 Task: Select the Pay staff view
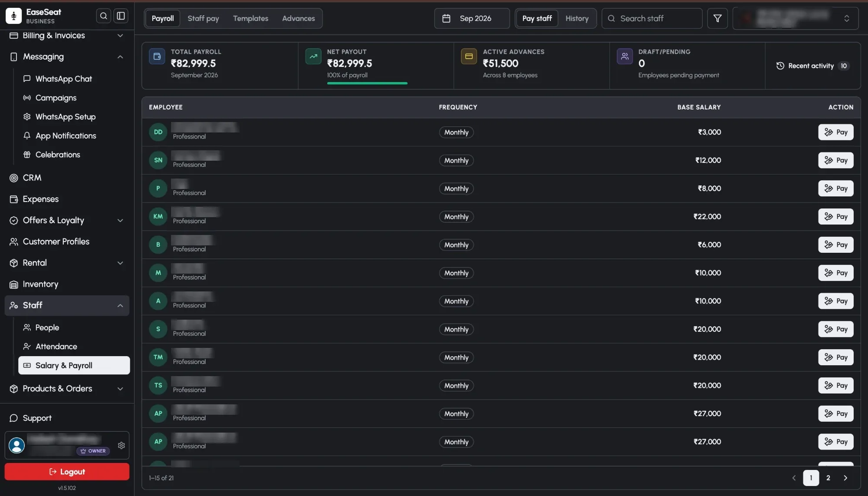[537, 18]
